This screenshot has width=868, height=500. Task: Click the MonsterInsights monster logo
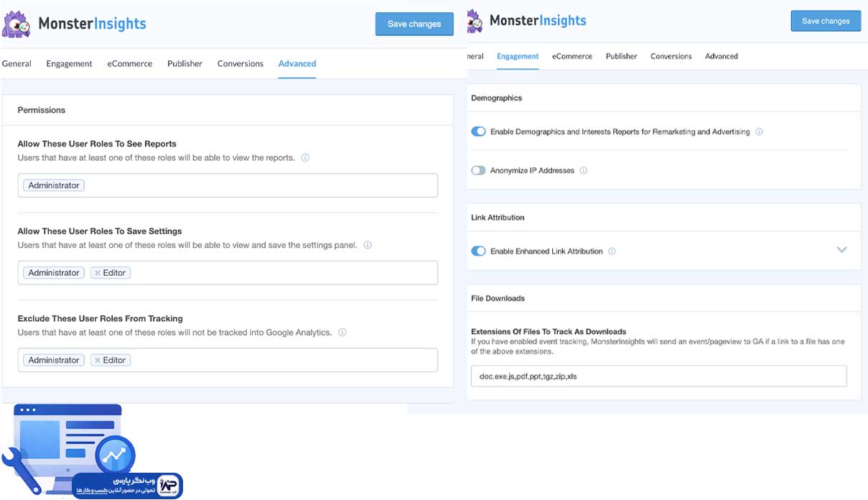point(17,24)
